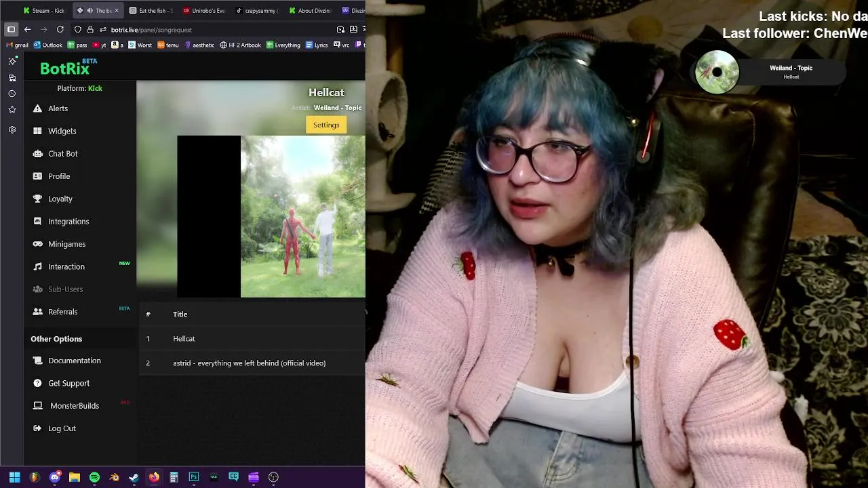Open File Explorer from the taskbar
868x488 pixels.
(75, 477)
